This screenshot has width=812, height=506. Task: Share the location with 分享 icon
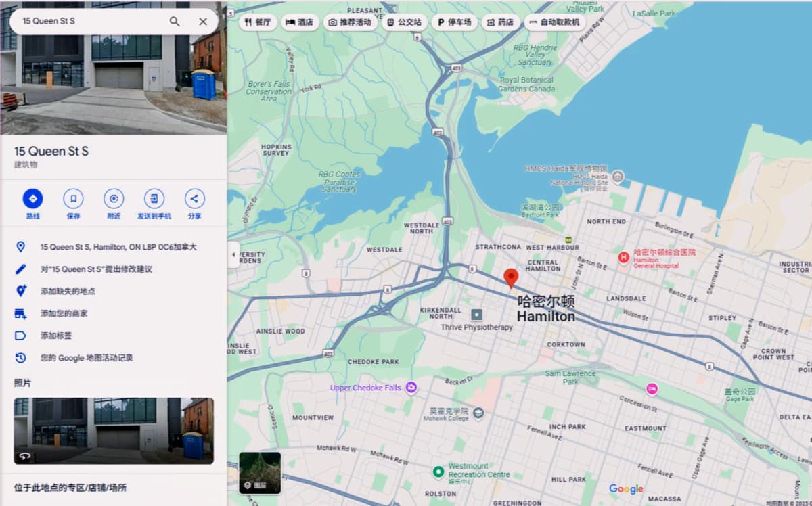click(x=194, y=199)
